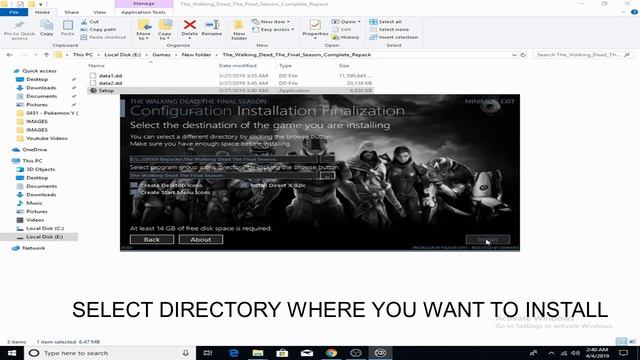Click Select none in ribbon
640x360 pixels.
coord(389,29)
